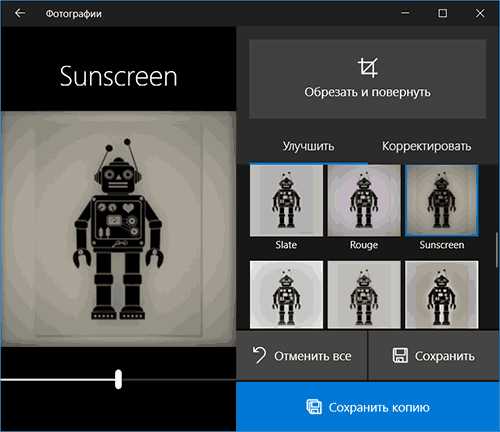Screen dimensions: 500x432
Task: Select the Rouge filter thumbnail
Action: pyautogui.click(x=364, y=201)
